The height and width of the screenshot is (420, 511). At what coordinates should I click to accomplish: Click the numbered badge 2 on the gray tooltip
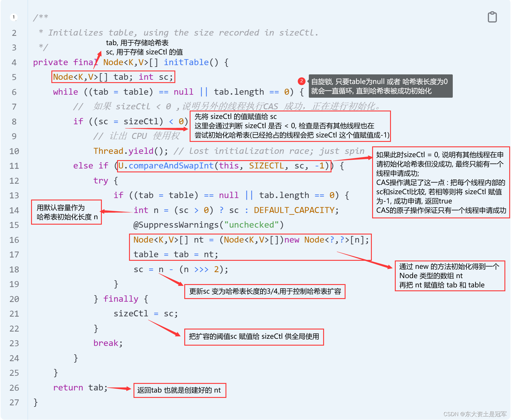click(x=302, y=81)
